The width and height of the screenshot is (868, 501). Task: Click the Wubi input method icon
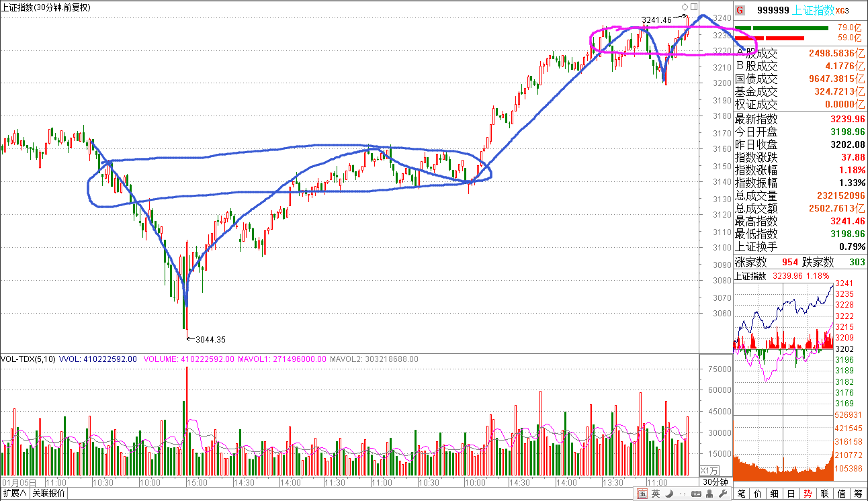coord(642,494)
